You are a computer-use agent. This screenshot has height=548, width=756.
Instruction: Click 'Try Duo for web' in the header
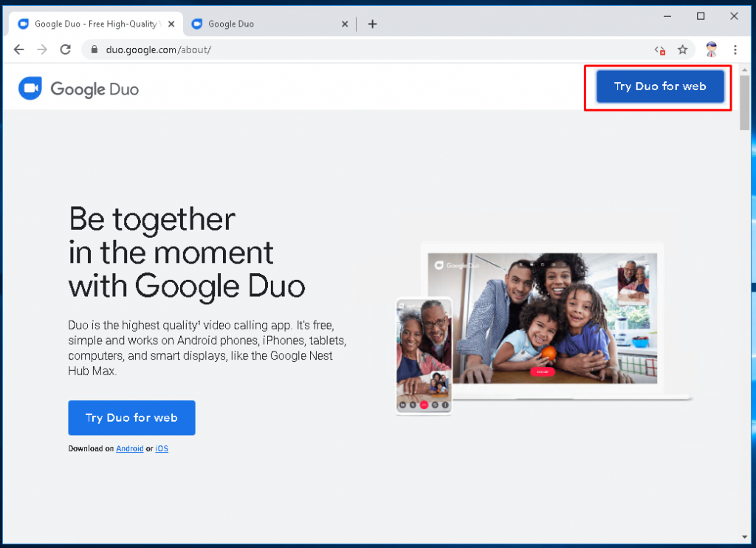click(660, 86)
